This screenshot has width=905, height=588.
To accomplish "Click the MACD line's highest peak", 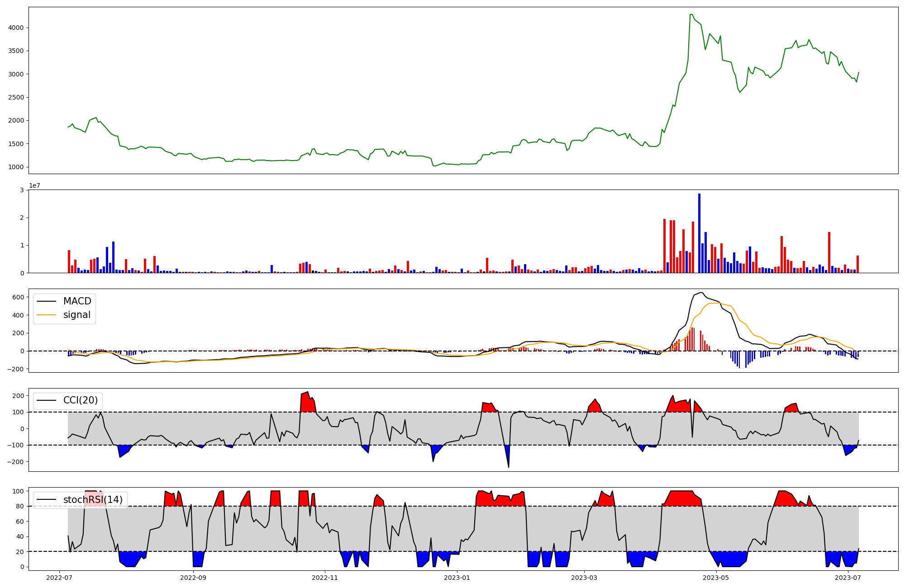I will tap(701, 292).
